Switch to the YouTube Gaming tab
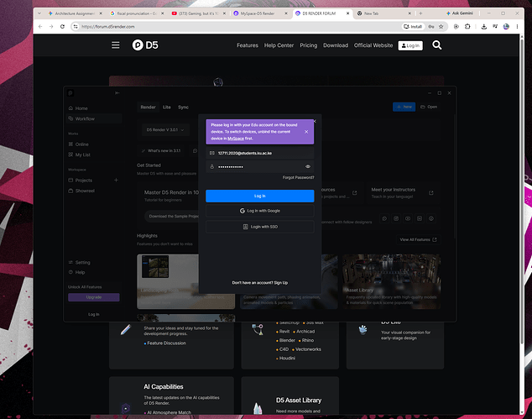 199,13
